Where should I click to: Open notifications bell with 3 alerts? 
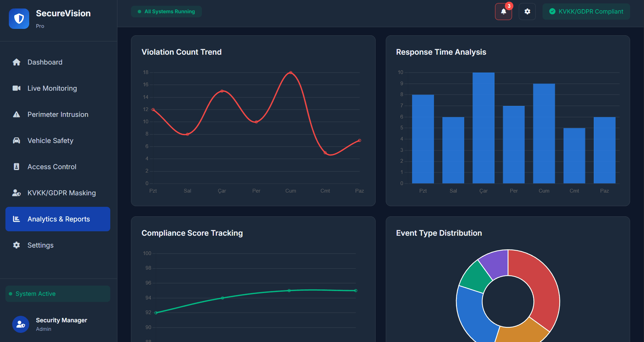503,12
